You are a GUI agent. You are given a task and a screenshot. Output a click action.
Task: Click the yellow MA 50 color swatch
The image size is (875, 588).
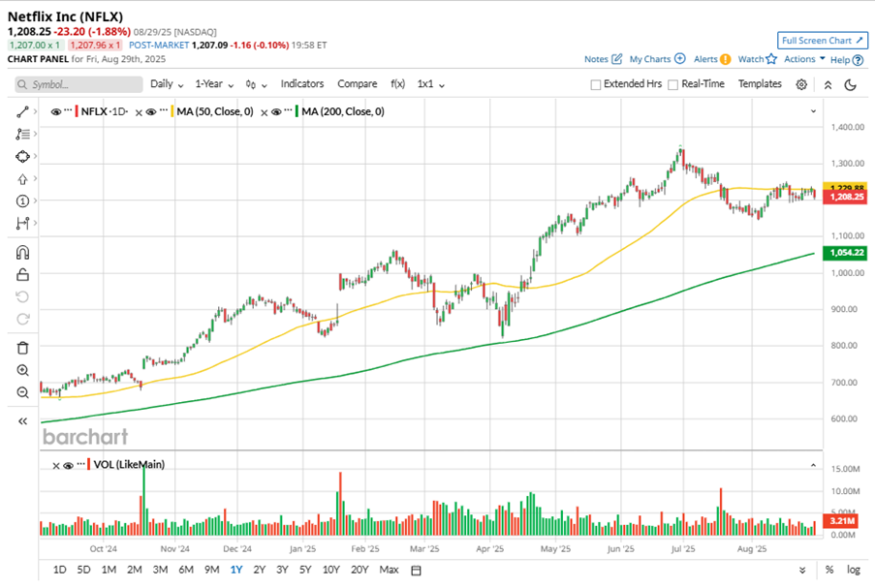[172, 111]
